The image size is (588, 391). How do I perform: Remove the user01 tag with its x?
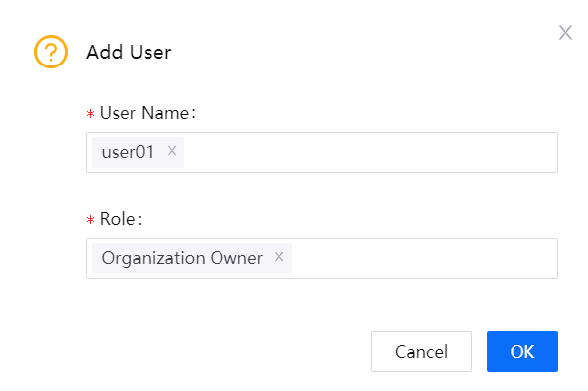[x=172, y=151]
